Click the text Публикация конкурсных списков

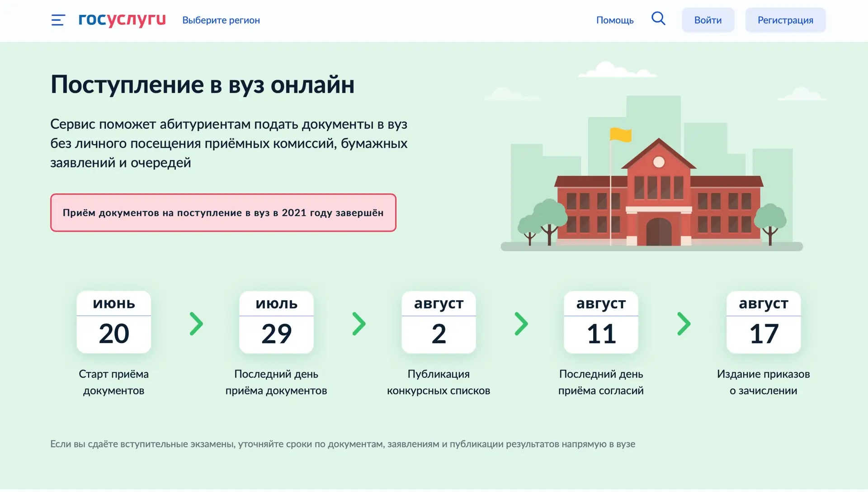[x=439, y=383]
